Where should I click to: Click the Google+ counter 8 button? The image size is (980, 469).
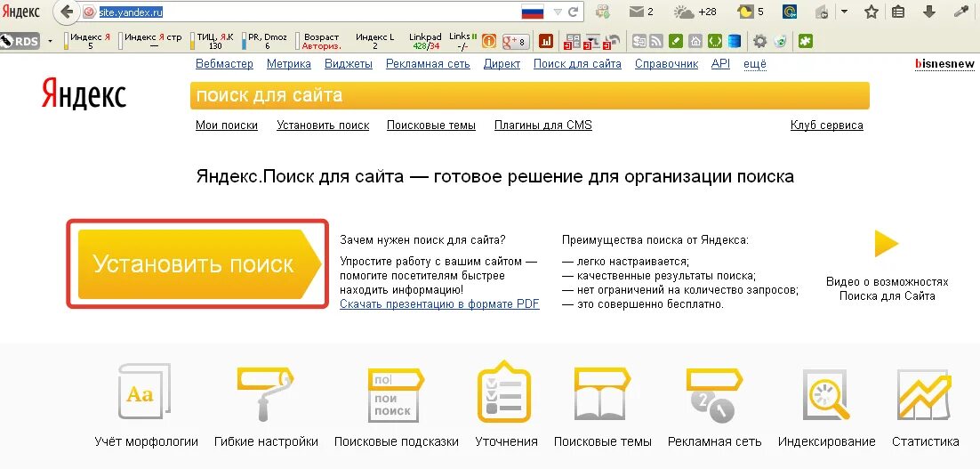pyautogui.click(x=516, y=41)
